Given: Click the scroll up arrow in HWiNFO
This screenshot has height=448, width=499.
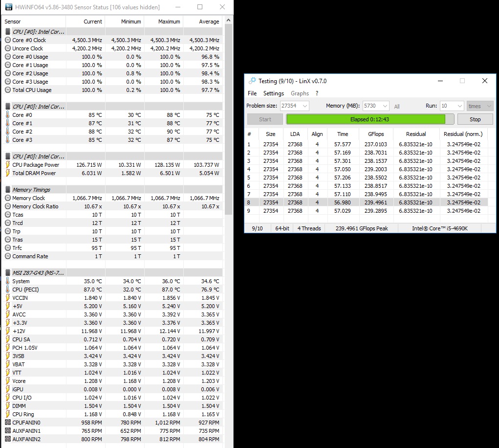Looking at the screenshot, I should [x=229, y=20].
